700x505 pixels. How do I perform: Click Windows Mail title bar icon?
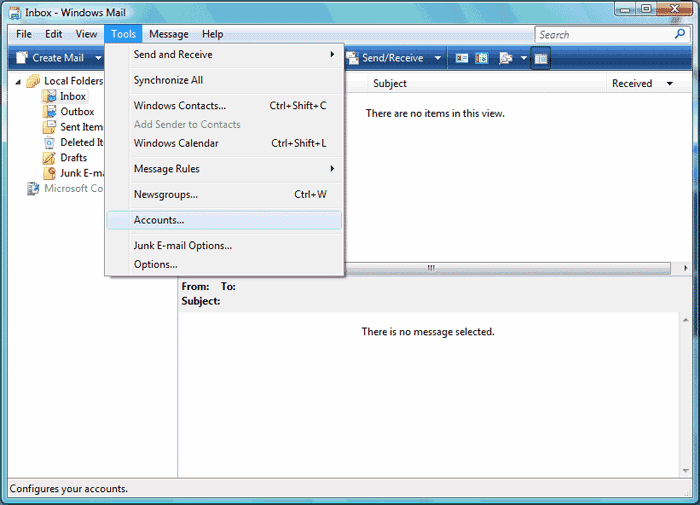click(15, 13)
